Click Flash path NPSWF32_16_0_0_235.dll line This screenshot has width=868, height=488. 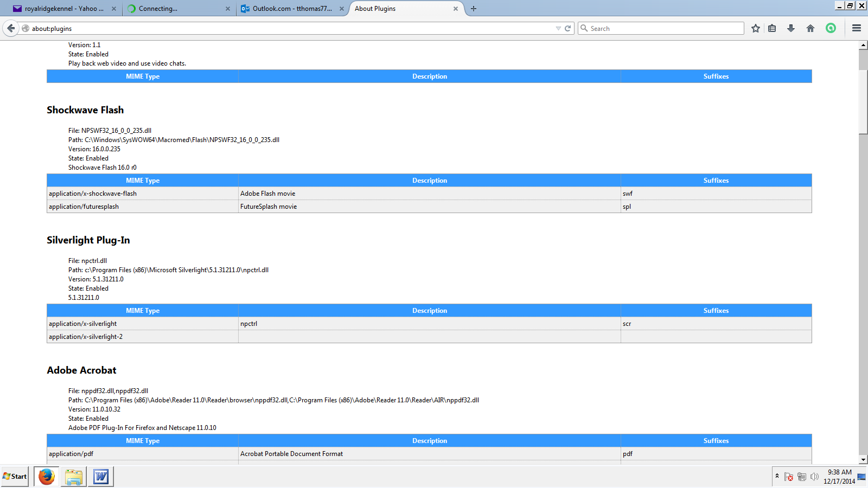174,140
